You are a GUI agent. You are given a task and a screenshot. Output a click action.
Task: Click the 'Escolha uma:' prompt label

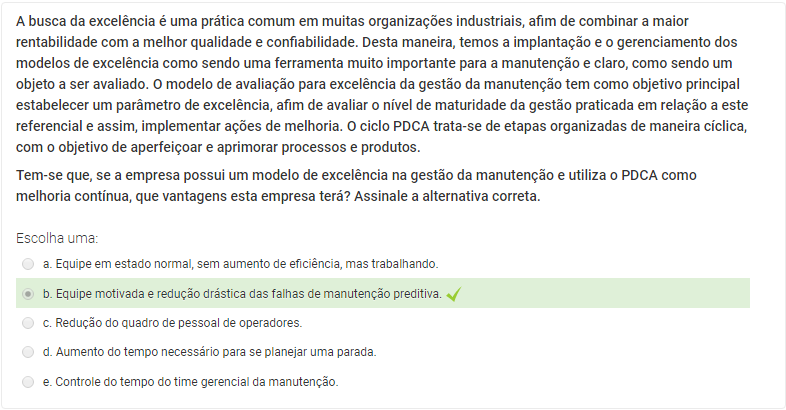coord(57,238)
